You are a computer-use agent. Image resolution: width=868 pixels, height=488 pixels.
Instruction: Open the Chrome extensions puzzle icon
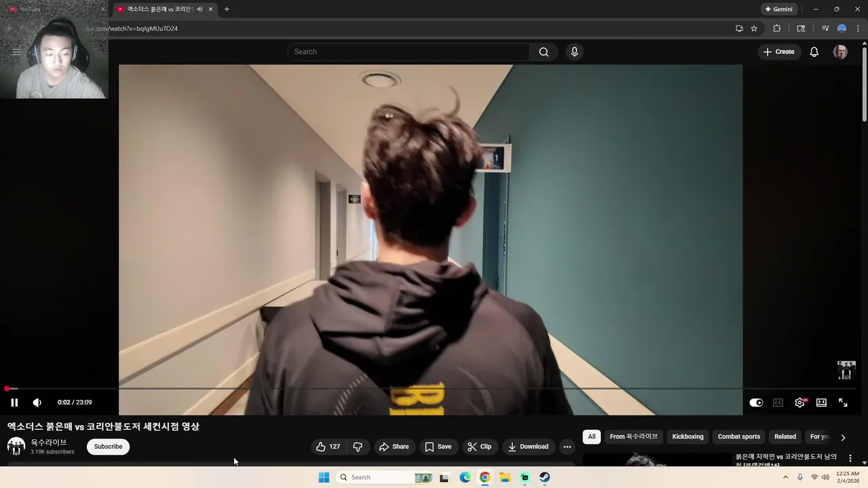pyautogui.click(x=777, y=28)
